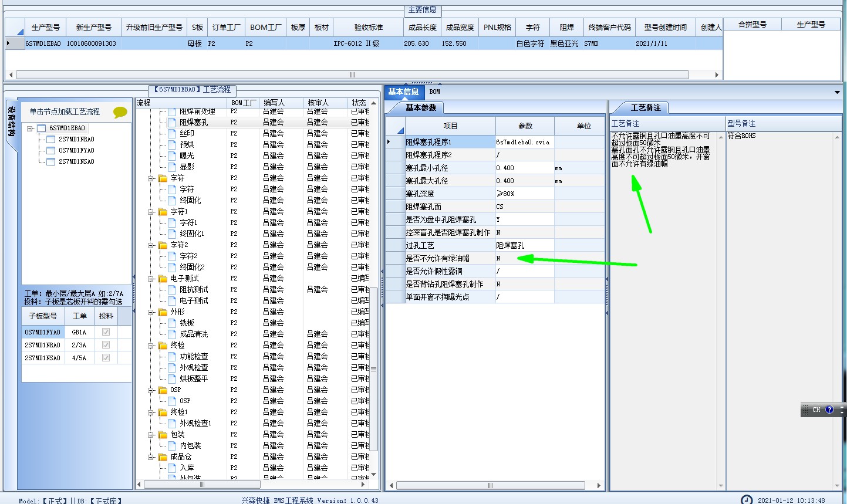Click document icon of 阻抗测试 step
Image resolution: width=847 pixels, height=504 pixels.
pyautogui.click(x=173, y=290)
